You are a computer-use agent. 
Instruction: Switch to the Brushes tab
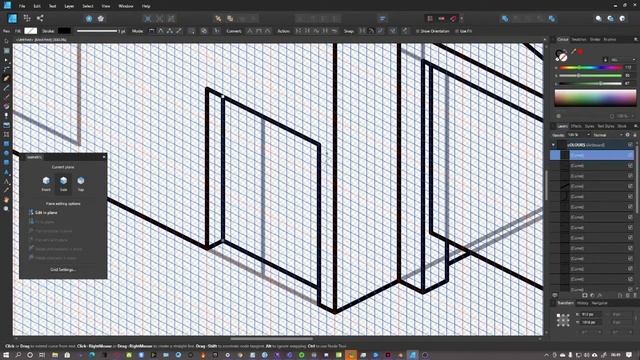pyautogui.click(x=610, y=40)
